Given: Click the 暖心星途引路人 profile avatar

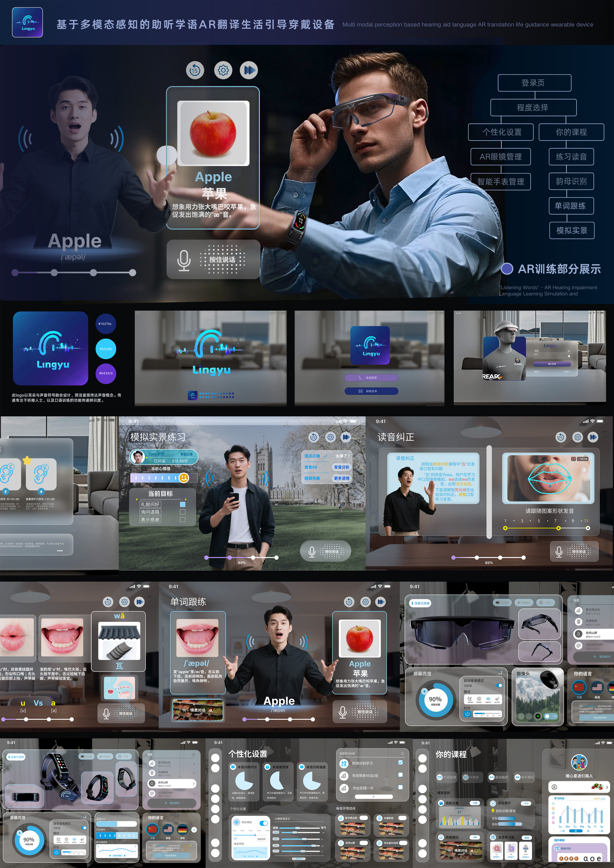Looking at the screenshot, I should 579,763.
